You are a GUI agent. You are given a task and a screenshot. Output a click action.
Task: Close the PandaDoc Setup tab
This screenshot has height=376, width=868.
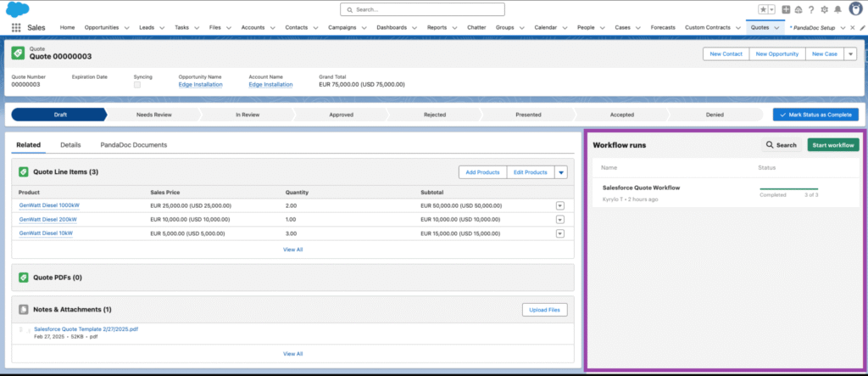[853, 27]
